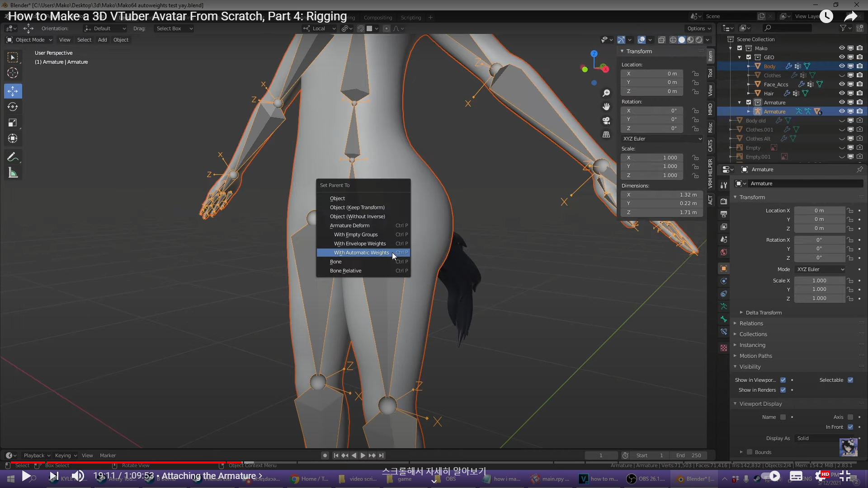The height and width of the screenshot is (488, 868).
Task: Toggle the In Front checkbox
Action: pos(850,427)
